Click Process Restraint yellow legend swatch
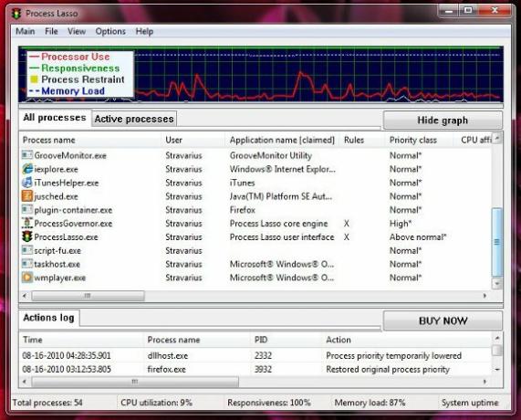521x420 pixels. click(34, 79)
